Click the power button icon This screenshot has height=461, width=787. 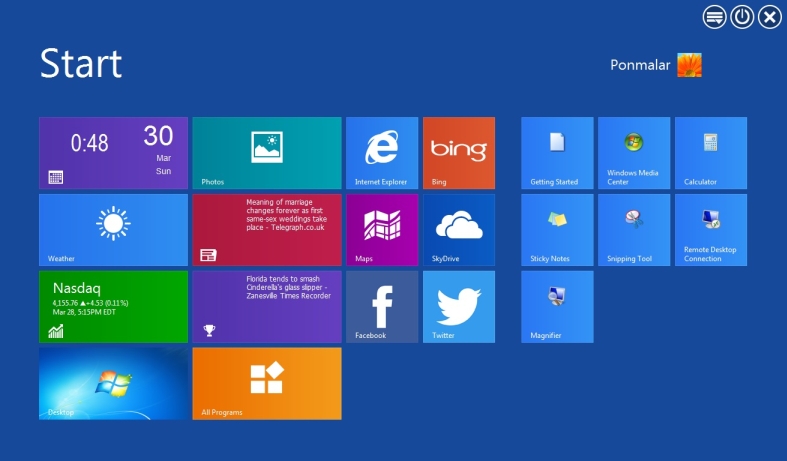(742, 17)
